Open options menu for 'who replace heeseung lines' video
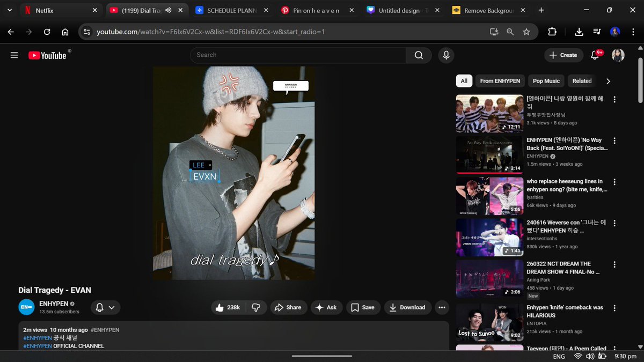This screenshot has width=644, height=362. pos(614,182)
